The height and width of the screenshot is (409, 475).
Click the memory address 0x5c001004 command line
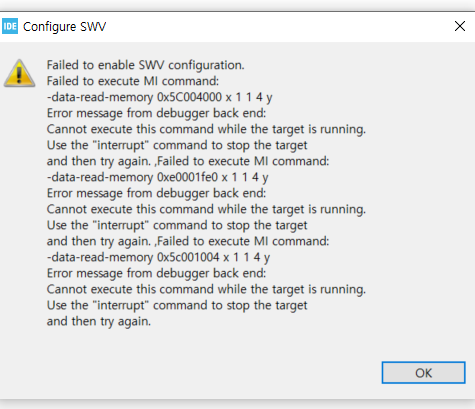coord(158,257)
